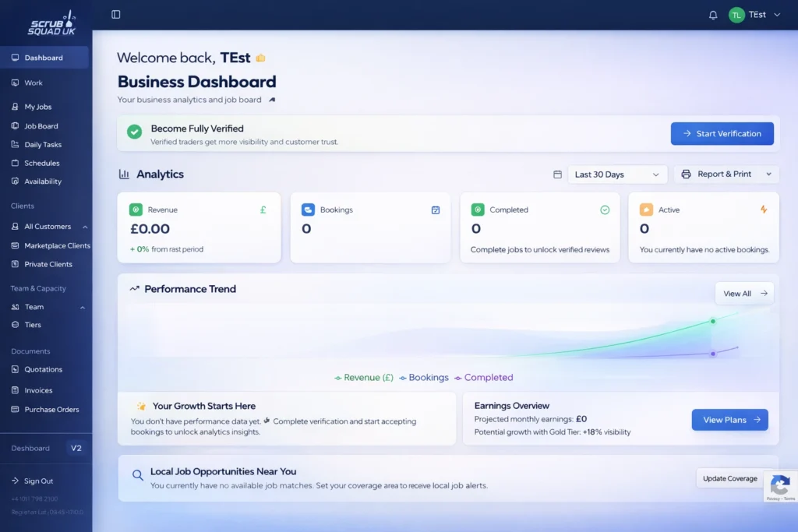Toggle the sidebar collapse icon
The width and height of the screenshot is (798, 532).
click(x=115, y=14)
